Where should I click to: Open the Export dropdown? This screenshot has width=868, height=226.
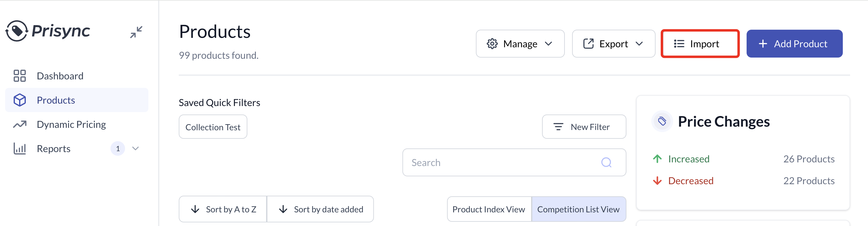pyautogui.click(x=613, y=44)
